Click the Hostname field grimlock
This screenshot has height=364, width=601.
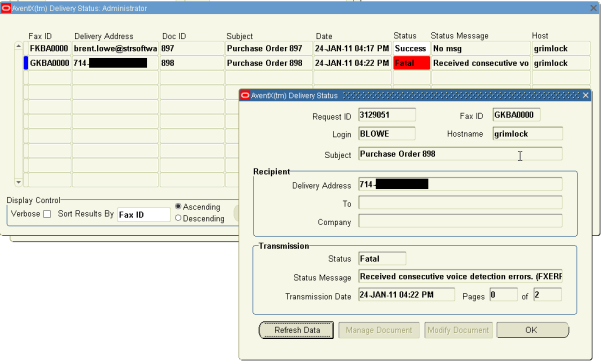click(x=527, y=134)
